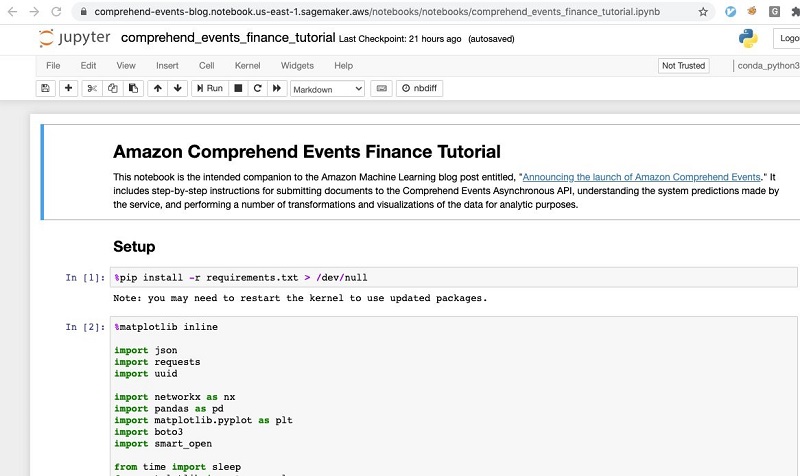Open Announcing the launch of Amazon Comprehend Events link
Viewport: 800px width, 476px height.
pos(641,177)
